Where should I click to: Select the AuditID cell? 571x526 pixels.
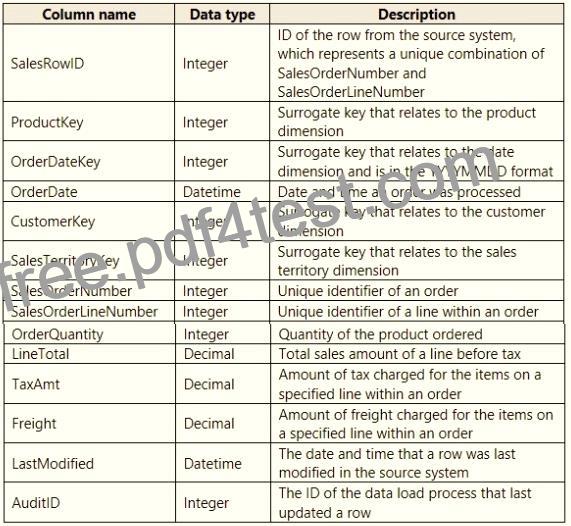[x=90, y=503]
